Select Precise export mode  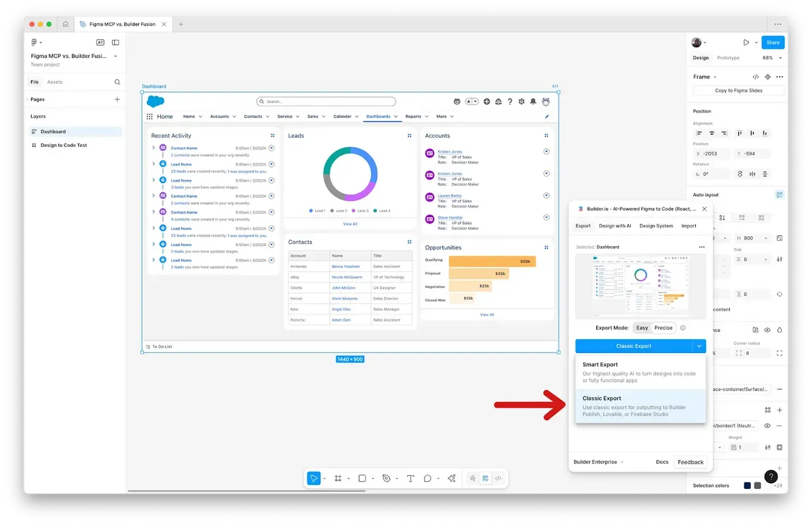click(x=664, y=327)
